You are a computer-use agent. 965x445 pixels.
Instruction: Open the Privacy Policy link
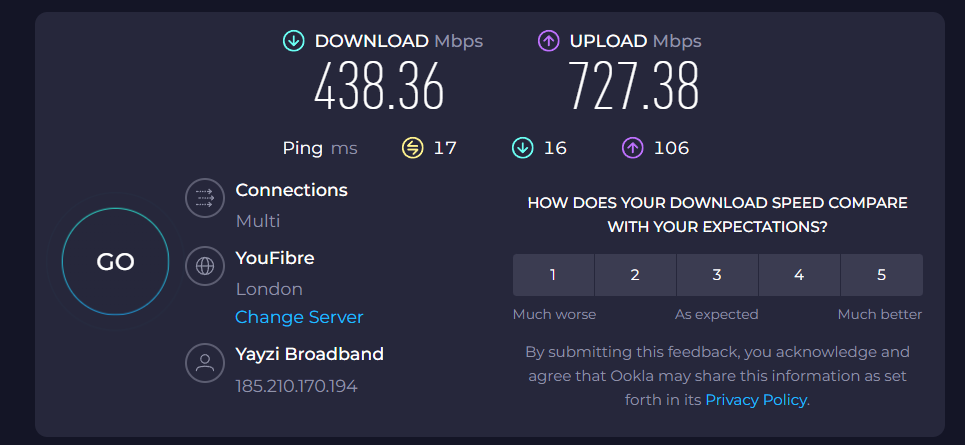756,400
